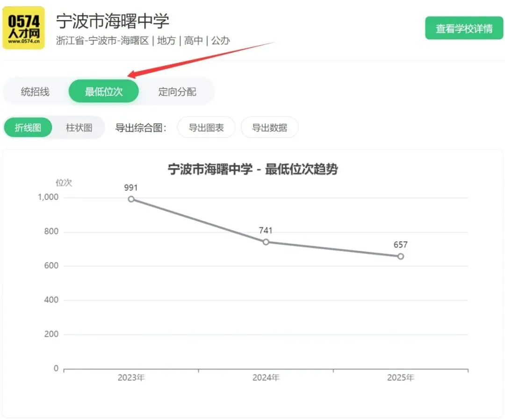Click the 2025年 x-axis label

[x=400, y=377]
